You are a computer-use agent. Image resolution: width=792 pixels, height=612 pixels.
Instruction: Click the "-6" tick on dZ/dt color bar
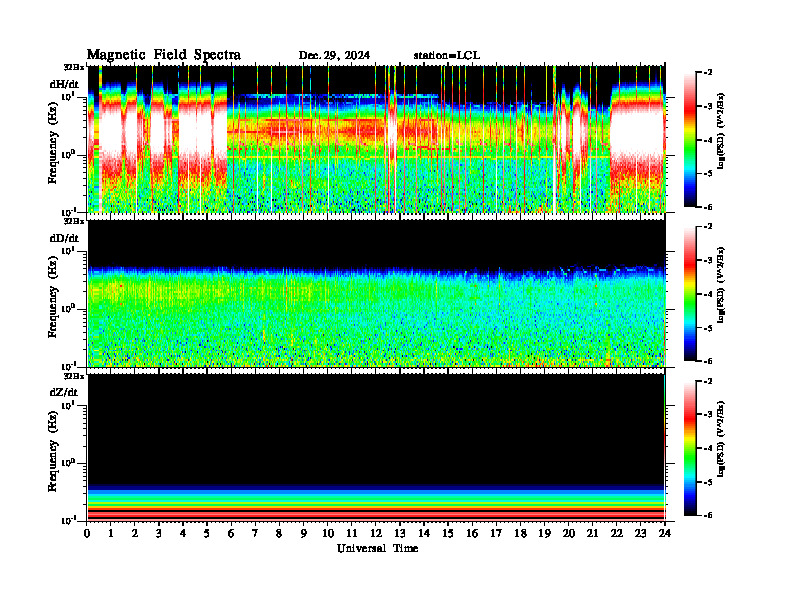(708, 515)
